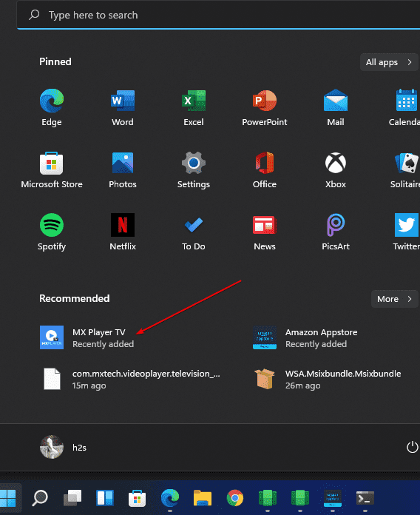The image size is (420, 515).
Task: Open Excel from the pinned section
Action: 194,107
